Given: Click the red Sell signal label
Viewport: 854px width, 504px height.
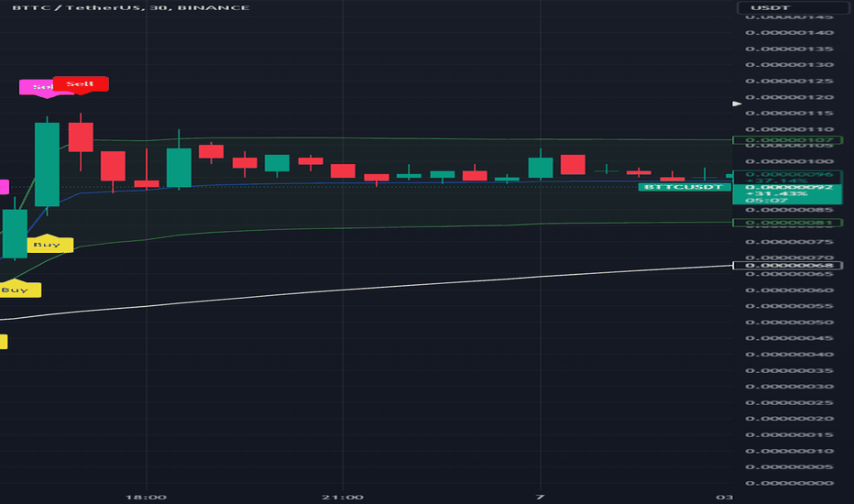Looking at the screenshot, I should pos(81,84).
